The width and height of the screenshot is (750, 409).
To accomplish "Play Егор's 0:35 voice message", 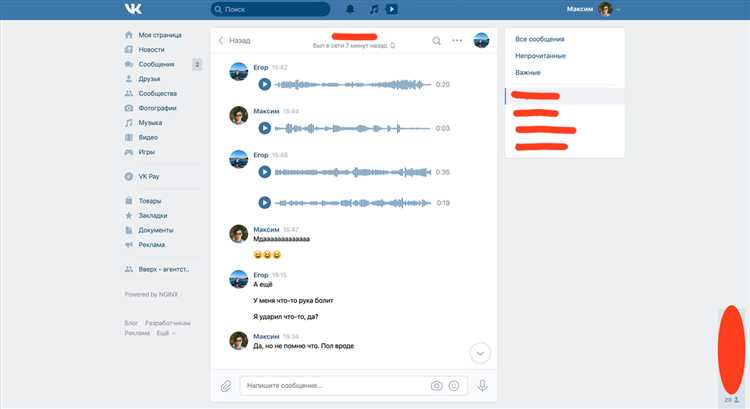I will pyautogui.click(x=265, y=172).
